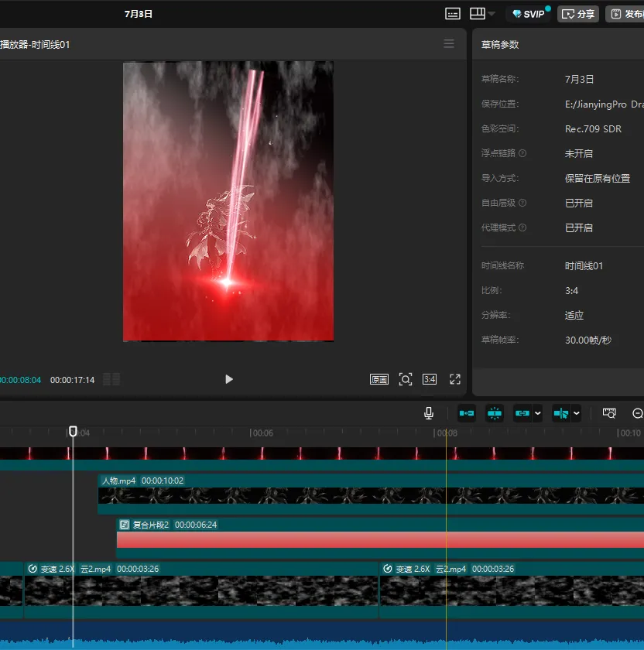The image size is (644, 650).
Task: Click the 自由层级 help question icon
Action: (x=522, y=203)
